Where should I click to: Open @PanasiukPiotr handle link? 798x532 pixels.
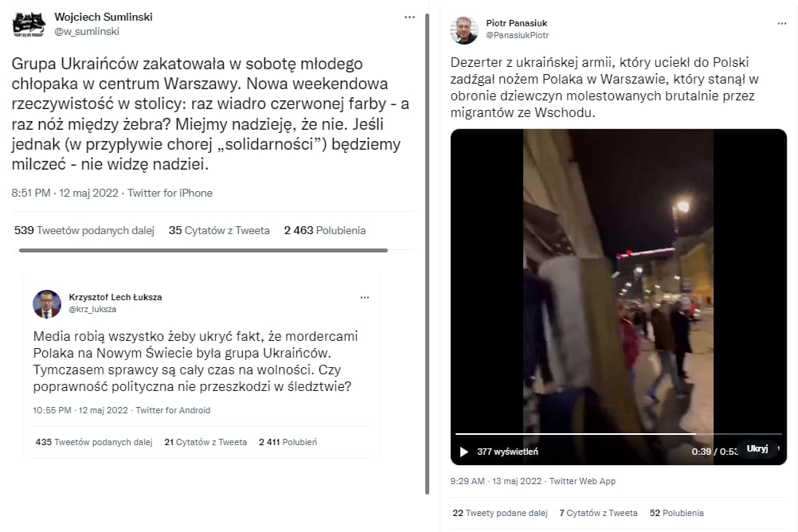pyautogui.click(x=518, y=36)
